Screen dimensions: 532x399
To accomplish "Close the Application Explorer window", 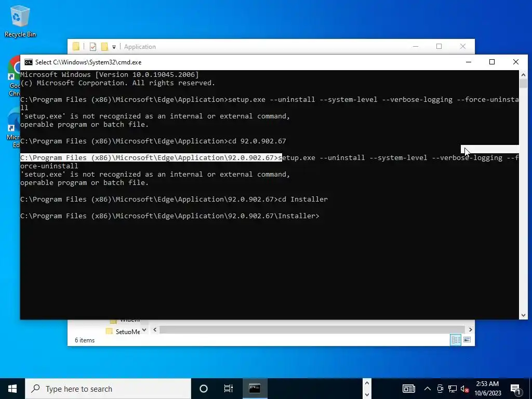I will pos(463,46).
